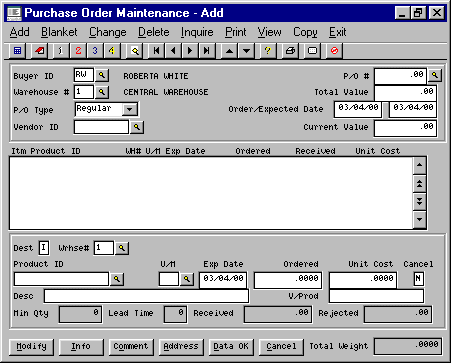The height and width of the screenshot is (363, 451).
Task: Select blue toolbar icon number 3
Action: click(95, 51)
